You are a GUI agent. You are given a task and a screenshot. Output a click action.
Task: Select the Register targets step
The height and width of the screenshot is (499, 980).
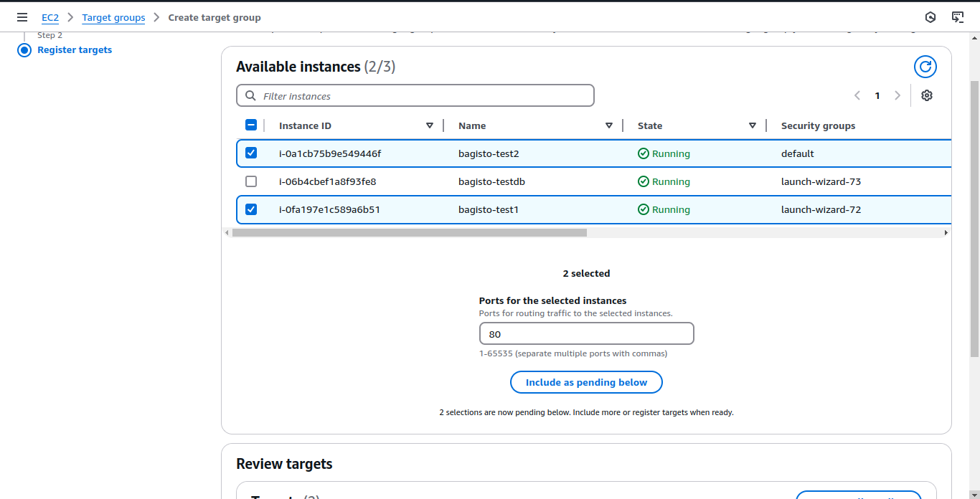click(x=75, y=49)
